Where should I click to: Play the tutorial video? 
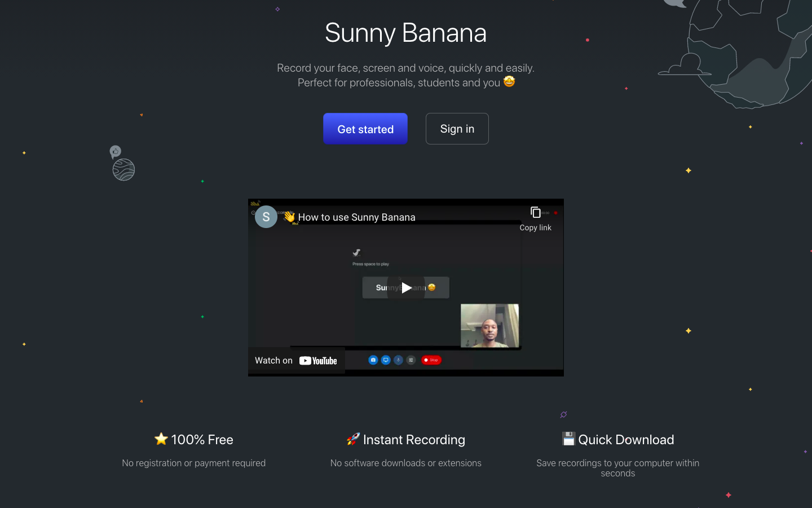[405, 287]
